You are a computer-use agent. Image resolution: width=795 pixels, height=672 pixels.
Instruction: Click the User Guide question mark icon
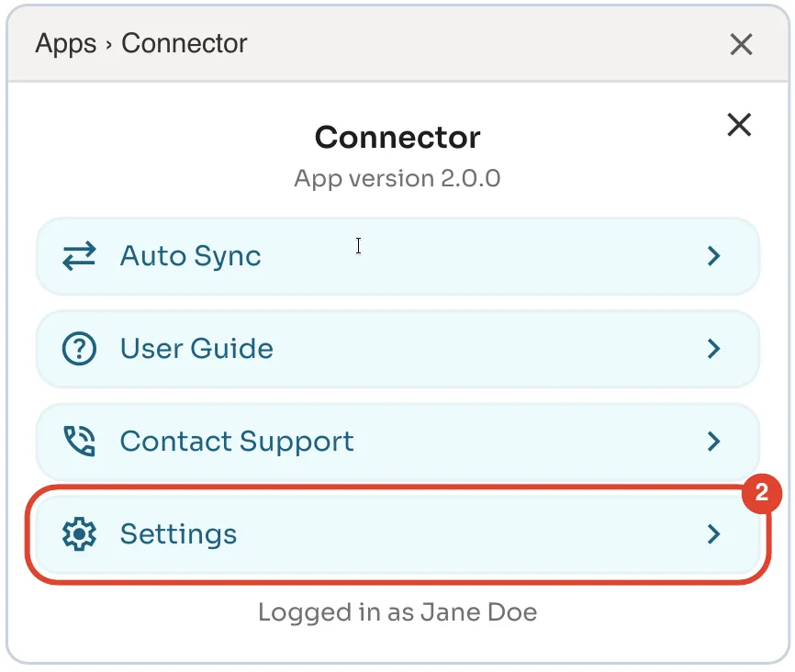(79, 349)
